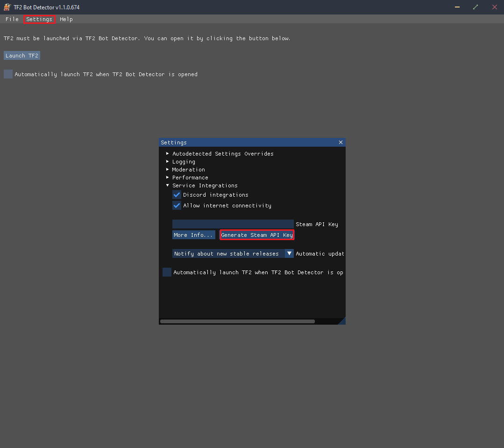Enable auto-launch TF2 checkbox in Settings dialog
Viewport: 504px width, 448px height.
click(167, 272)
